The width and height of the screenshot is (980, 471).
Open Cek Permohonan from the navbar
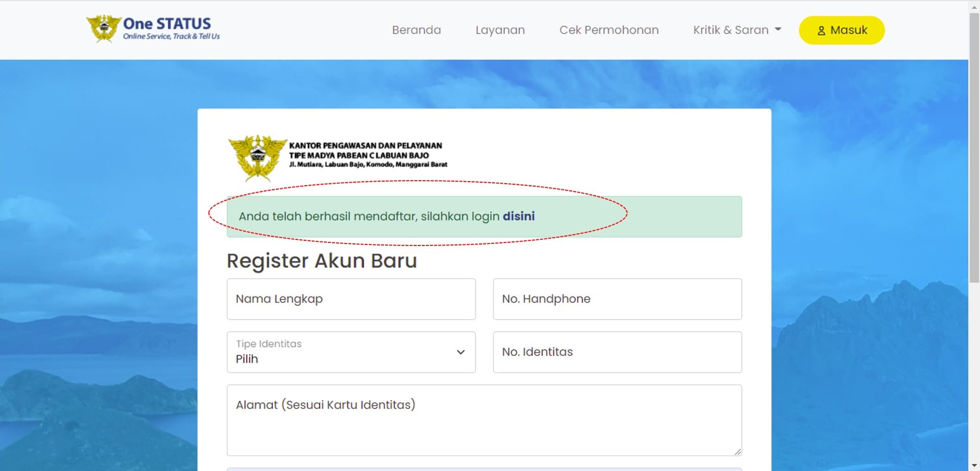click(x=609, y=30)
